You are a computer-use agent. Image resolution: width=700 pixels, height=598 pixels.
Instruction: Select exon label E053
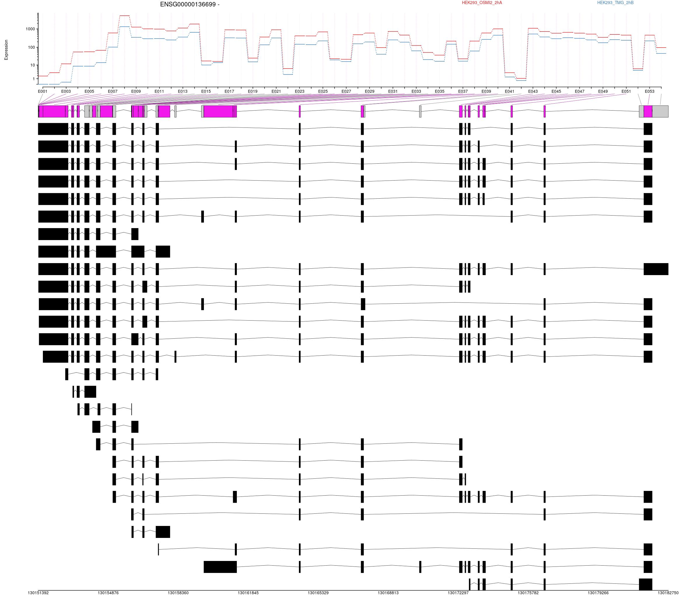pyautogui.click(x=649, y=91)
